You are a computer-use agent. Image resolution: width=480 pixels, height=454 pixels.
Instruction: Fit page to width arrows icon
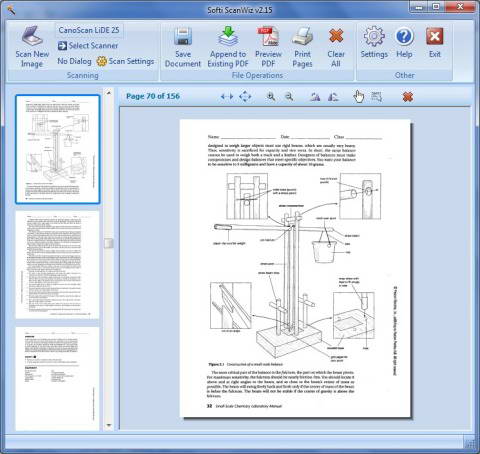click(227, 97)
